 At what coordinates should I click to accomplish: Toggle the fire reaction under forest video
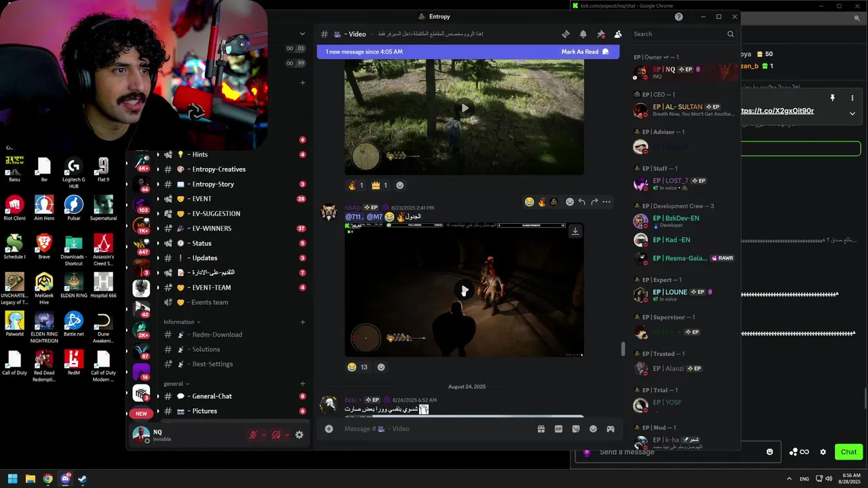click(356, 185)
